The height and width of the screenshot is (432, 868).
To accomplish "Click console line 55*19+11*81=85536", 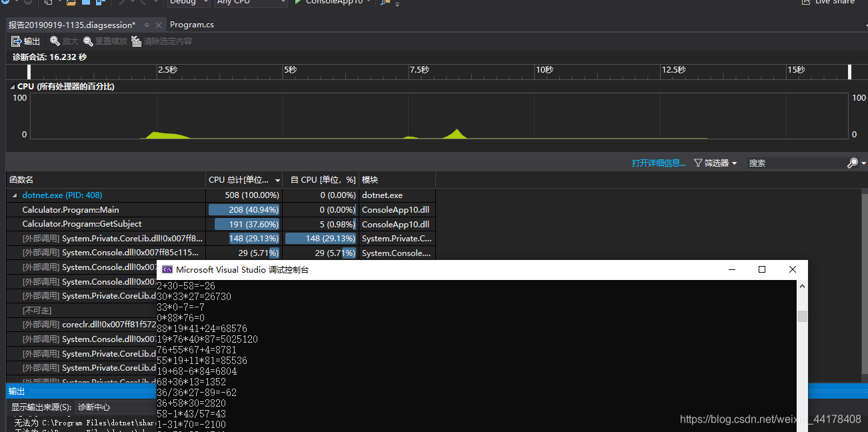I will click(202, 361).
